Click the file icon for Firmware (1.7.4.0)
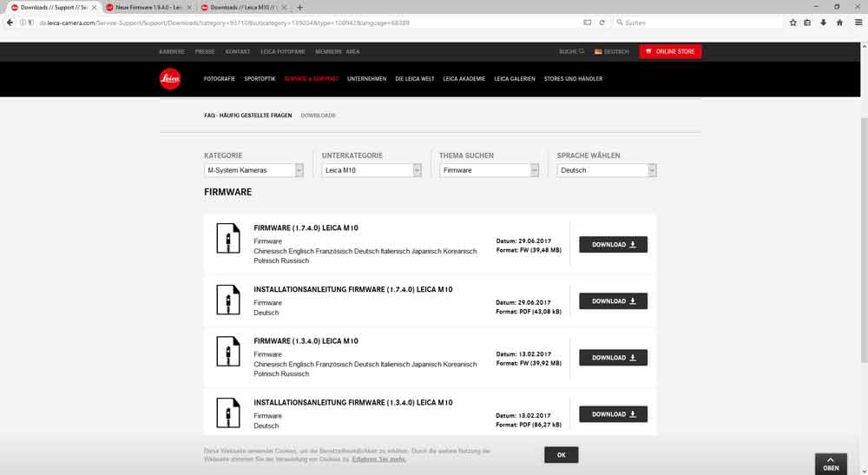This screenshot has height=475, width=868. coord(227,239)
